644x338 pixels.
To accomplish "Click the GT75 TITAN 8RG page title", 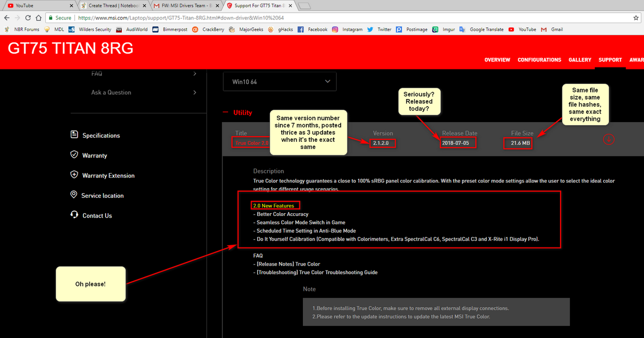I will pyautogui.click(x=70, y=49).
